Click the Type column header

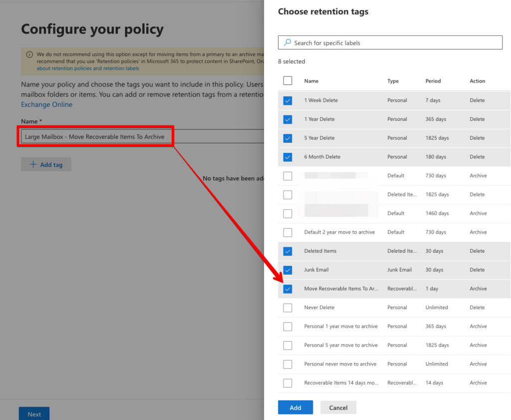(x=393, y=81)
